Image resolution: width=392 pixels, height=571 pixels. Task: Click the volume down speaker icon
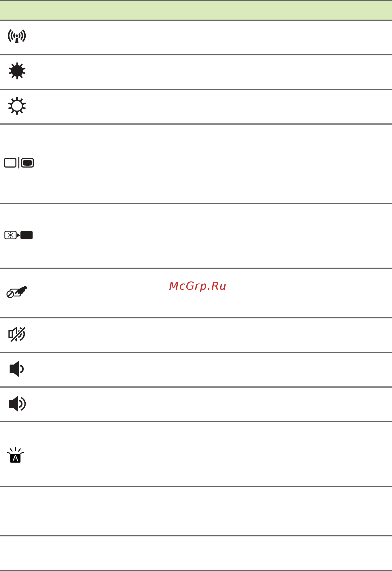click(x=17, y=369)
